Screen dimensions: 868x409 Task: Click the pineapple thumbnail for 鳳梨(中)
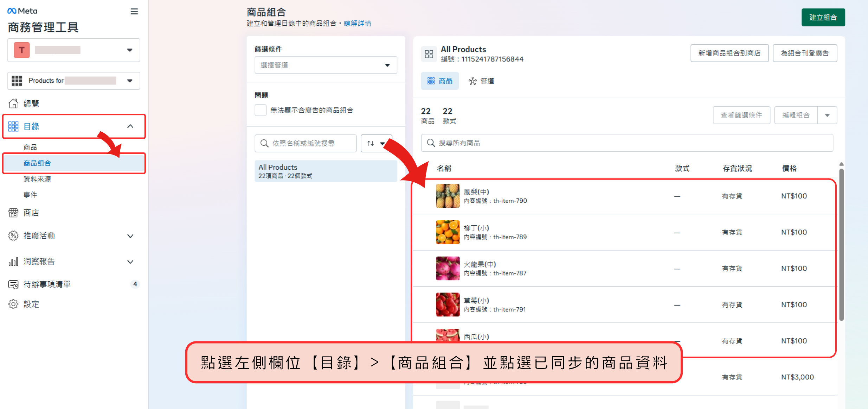(x=447, y=196)
